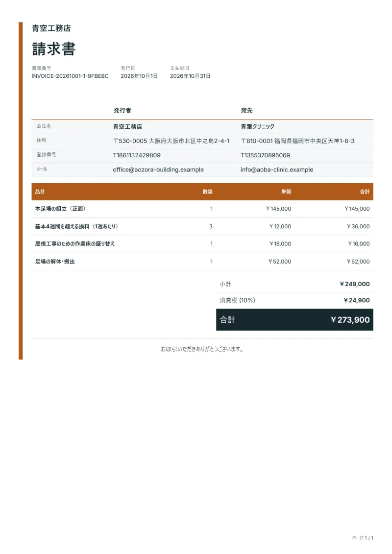The height and width of the screenshot is (554, 392).
Task: Click the 合計 table column header
Action: (x=365, y=192)
